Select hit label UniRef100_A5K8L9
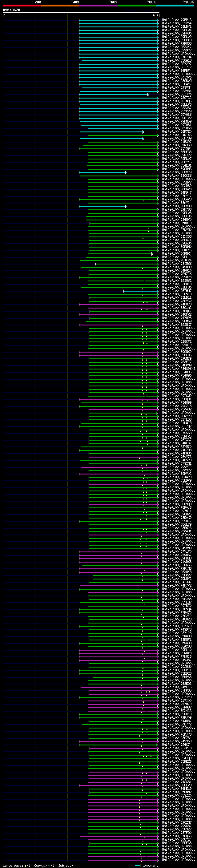 (176, 223)
